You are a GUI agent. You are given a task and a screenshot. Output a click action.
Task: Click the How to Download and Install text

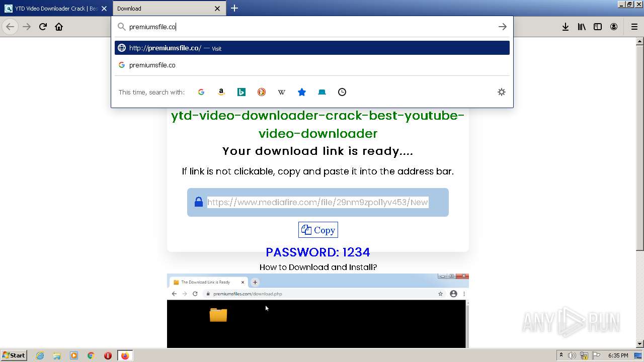tap(318, 267)
